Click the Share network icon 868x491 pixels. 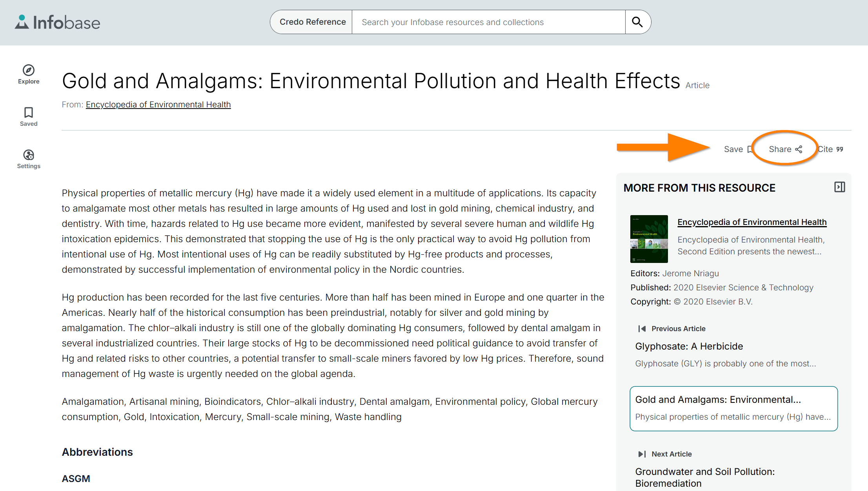tap(799, 149)
